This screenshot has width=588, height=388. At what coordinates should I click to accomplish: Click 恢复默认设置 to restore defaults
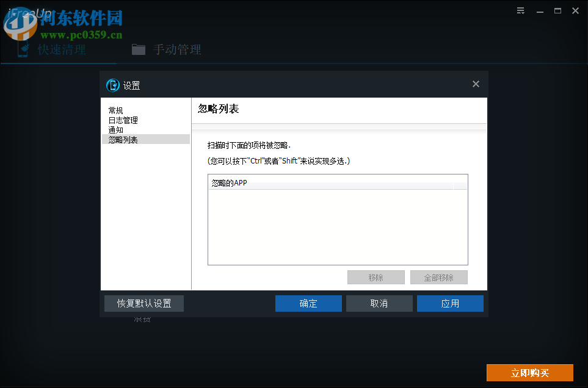[143, 303]
